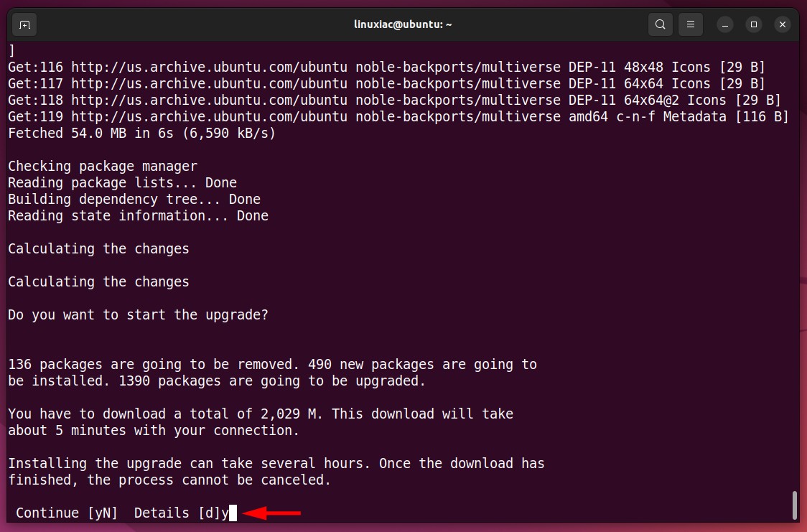This screenshot has width=807, height=532.
Task: Click '136 packages are going to be removed' line
Action: pos(272,364)
